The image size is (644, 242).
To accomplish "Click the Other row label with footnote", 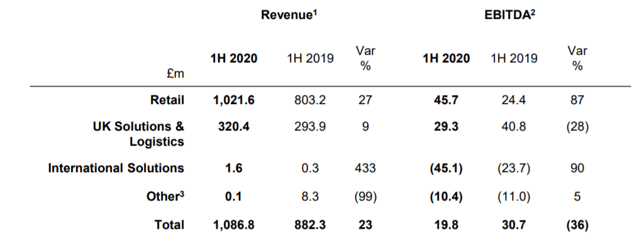I will coord(165,197).
